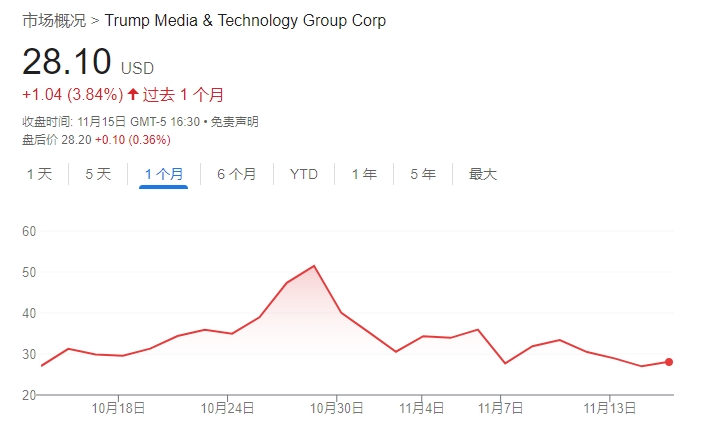
Task: Click the 28.10 stock price
Action: (67, 62)
